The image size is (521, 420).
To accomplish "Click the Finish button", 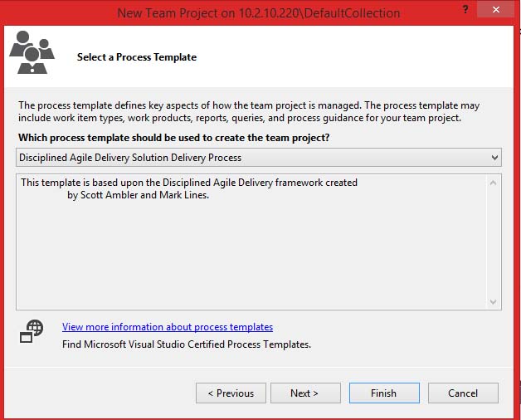I will click(x=384, y=393).
